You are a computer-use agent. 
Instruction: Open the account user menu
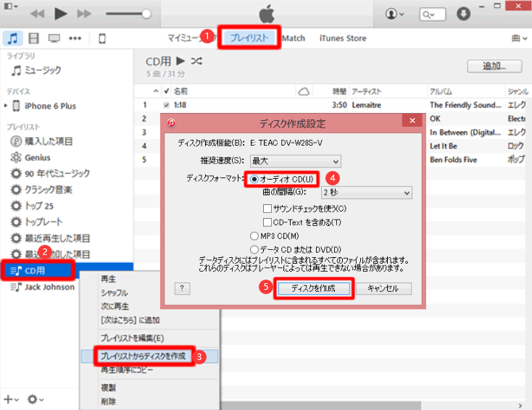394,14
